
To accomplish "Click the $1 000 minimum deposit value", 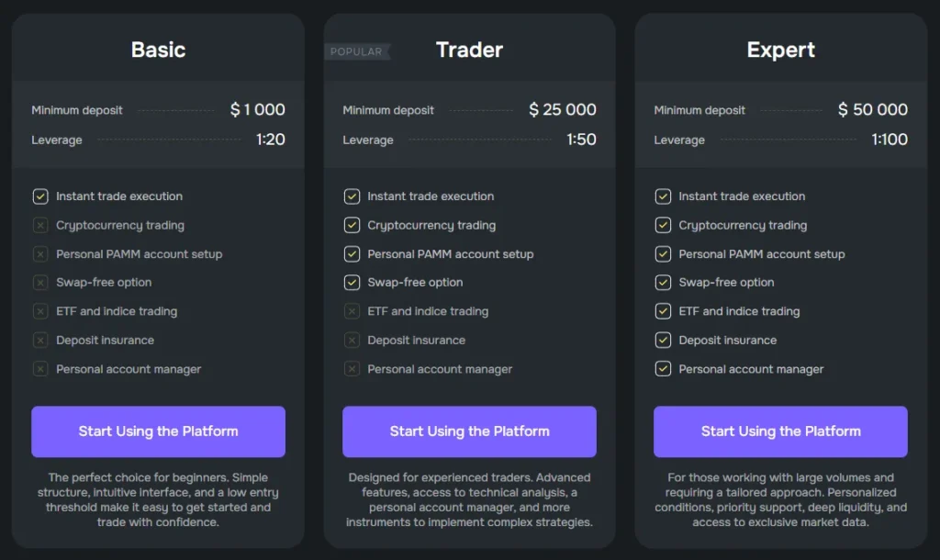I will 257,110.
